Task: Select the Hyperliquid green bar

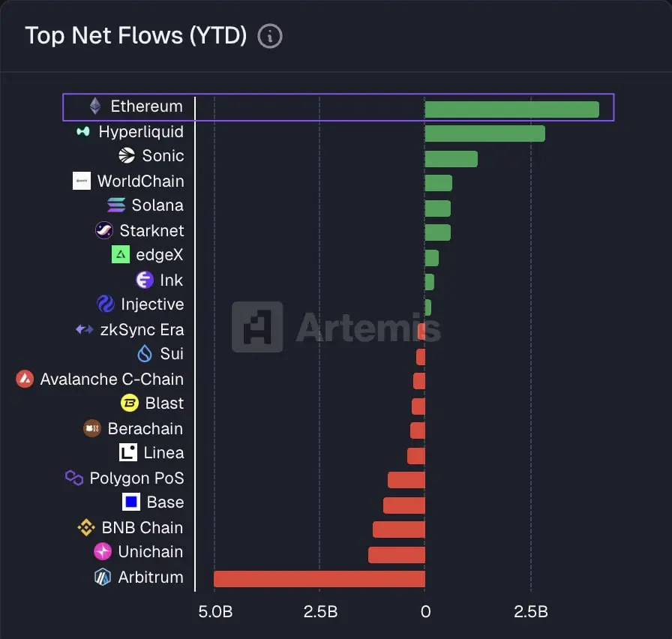Action: (484, 133)
